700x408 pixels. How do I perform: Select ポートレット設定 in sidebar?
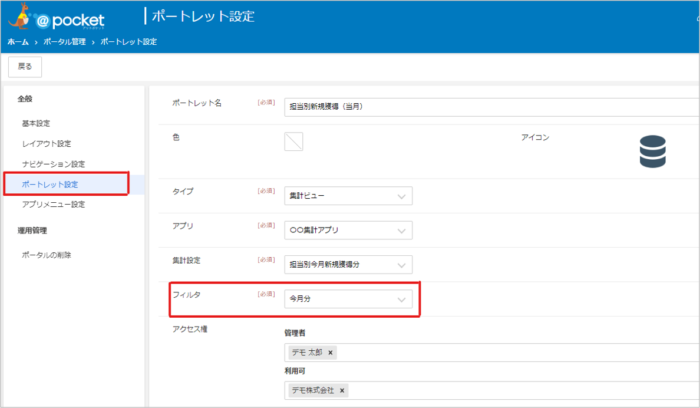(50, 184)
